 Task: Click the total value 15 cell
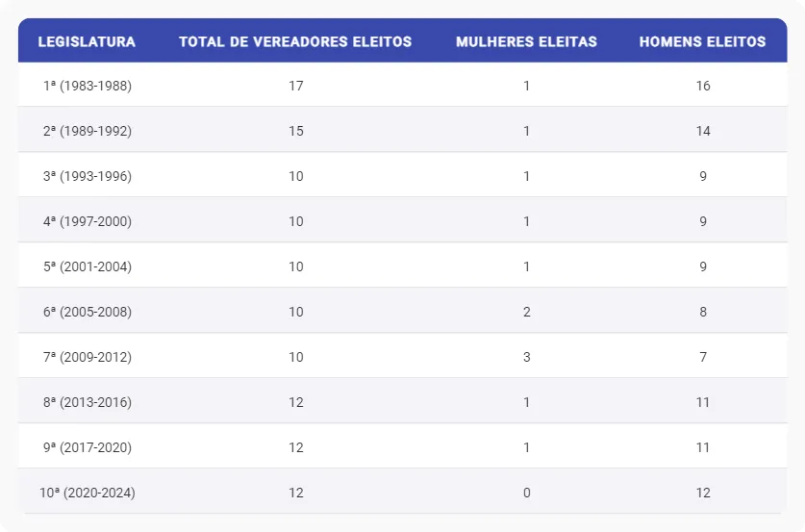click(296, 131)
